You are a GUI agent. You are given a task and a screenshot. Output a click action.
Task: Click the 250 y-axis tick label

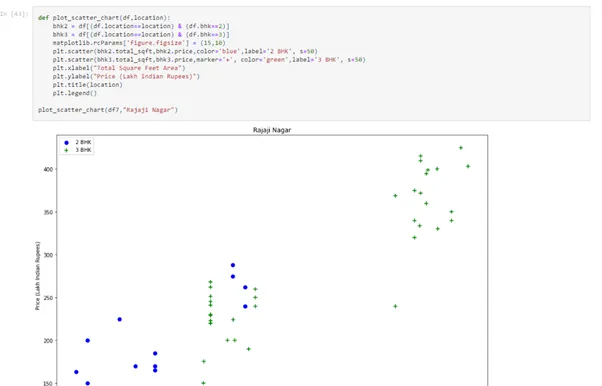tap(48, 298)
